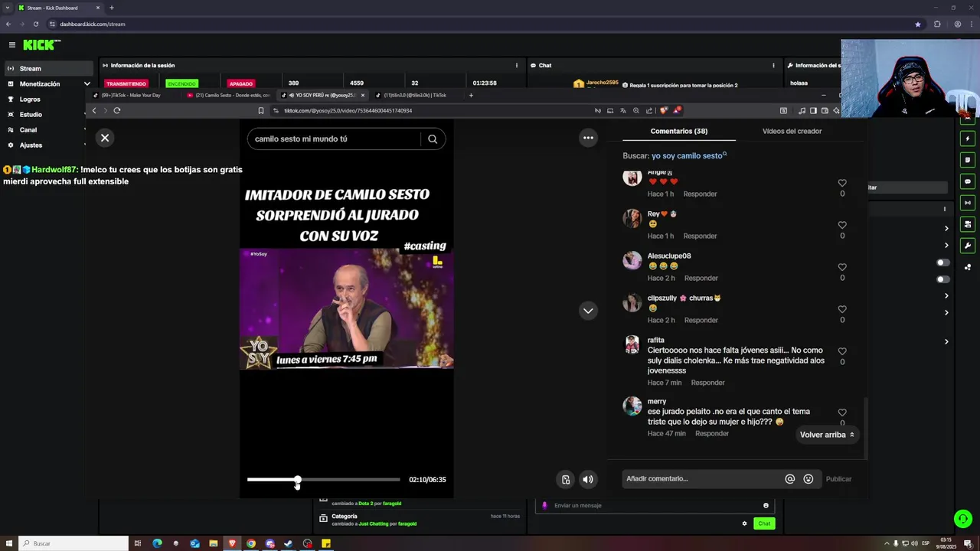This screenshot has height=551, width=980.
Task: Click the camilo sesto mi mundo tú search field
Action: point(334,139)
